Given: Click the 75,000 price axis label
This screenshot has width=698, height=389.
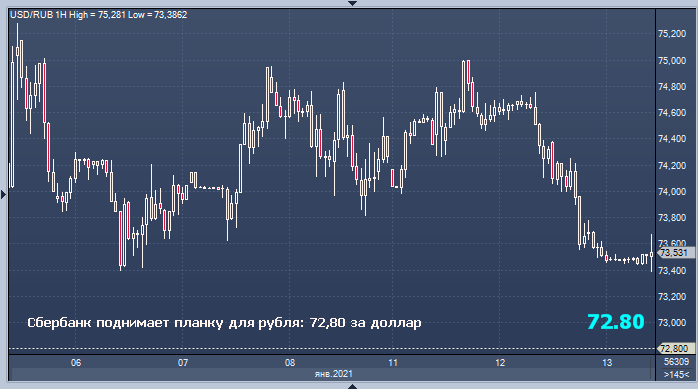Looking at the screenshot, I should (672, 61).
